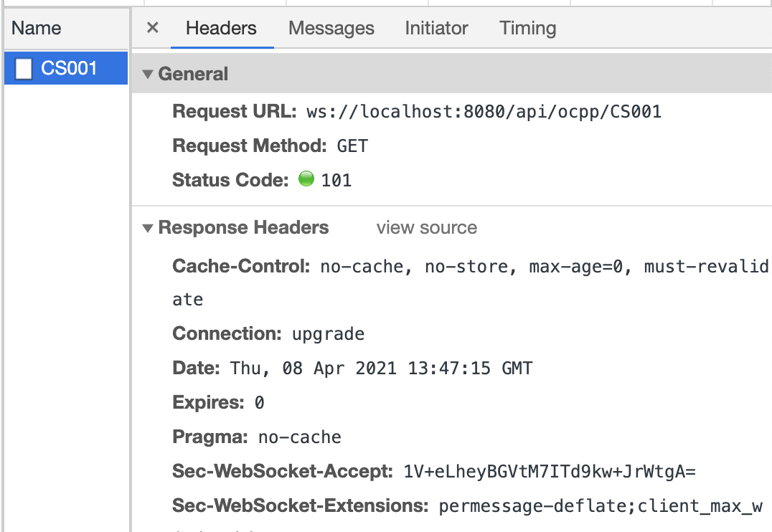Click the Response Headers section title
The width and height of the screenshot is (772, 532).
(x=243, y=228)
